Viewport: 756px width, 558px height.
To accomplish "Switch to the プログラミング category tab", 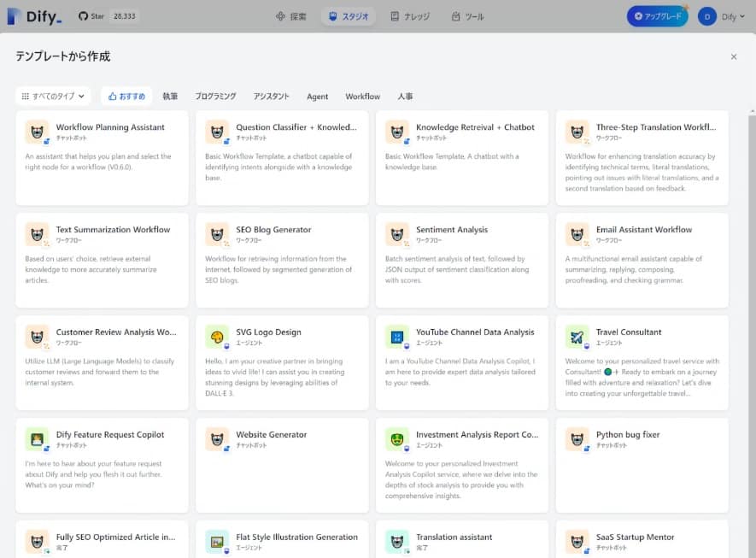I will (x=215, y=97).
